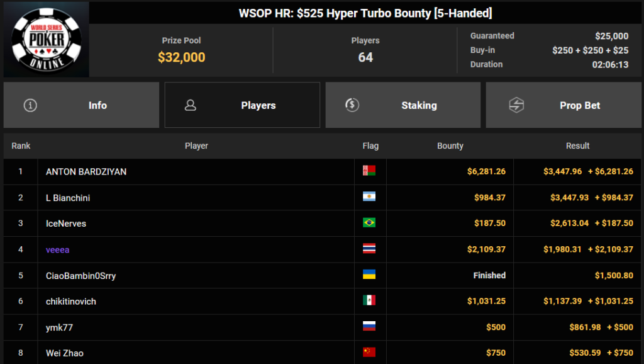Click Anton Bardziyan's Belarus flag icon
Viewport: 644px width, 364px height.
369,171
